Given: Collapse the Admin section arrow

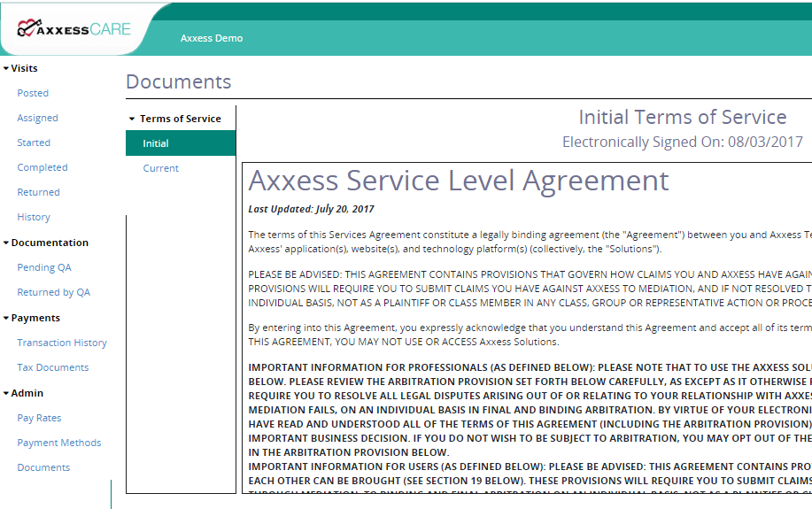Looking at the screenshot, I should click(5, 394).
